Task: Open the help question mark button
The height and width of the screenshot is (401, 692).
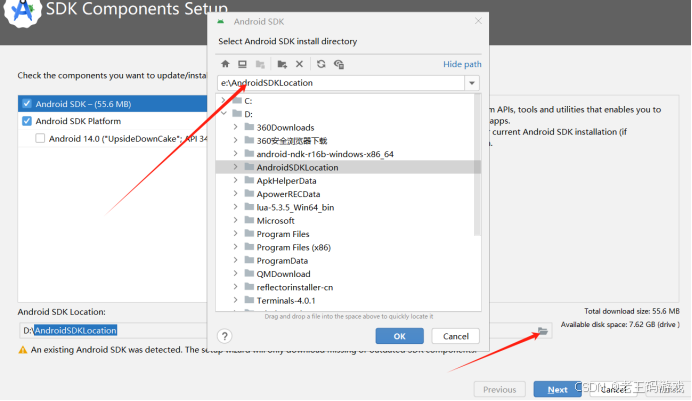Action: (225, 336)
